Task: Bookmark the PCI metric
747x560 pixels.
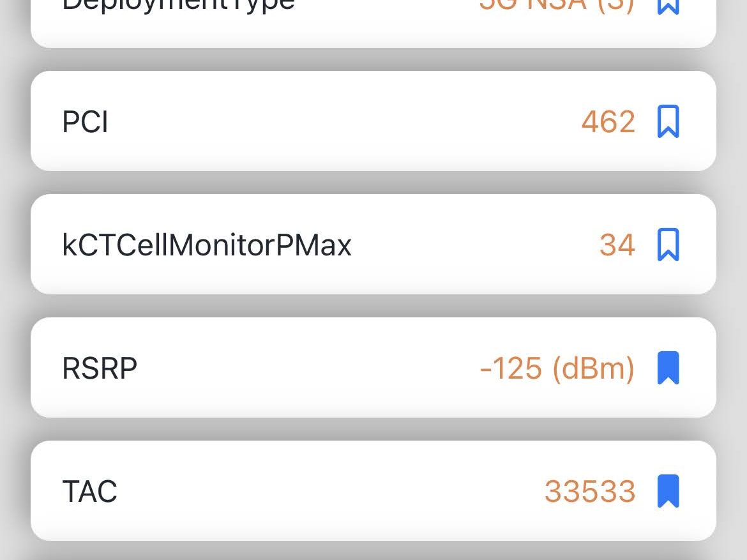Action: pos(668,121)
